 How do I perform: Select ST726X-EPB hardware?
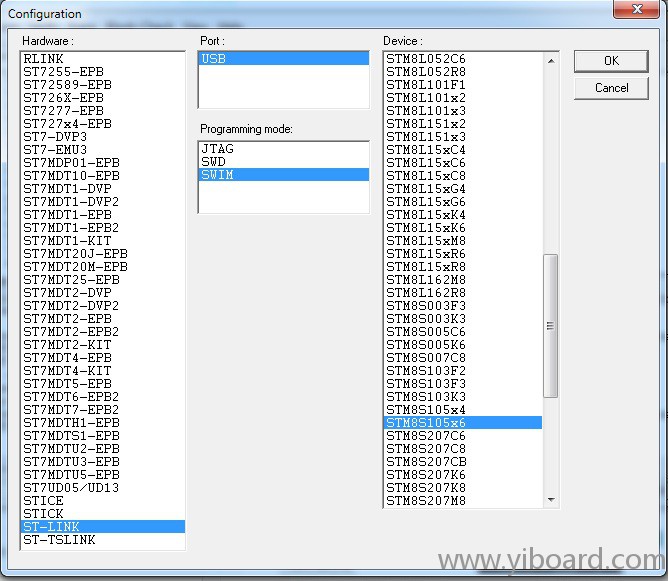tap(103, 98)
